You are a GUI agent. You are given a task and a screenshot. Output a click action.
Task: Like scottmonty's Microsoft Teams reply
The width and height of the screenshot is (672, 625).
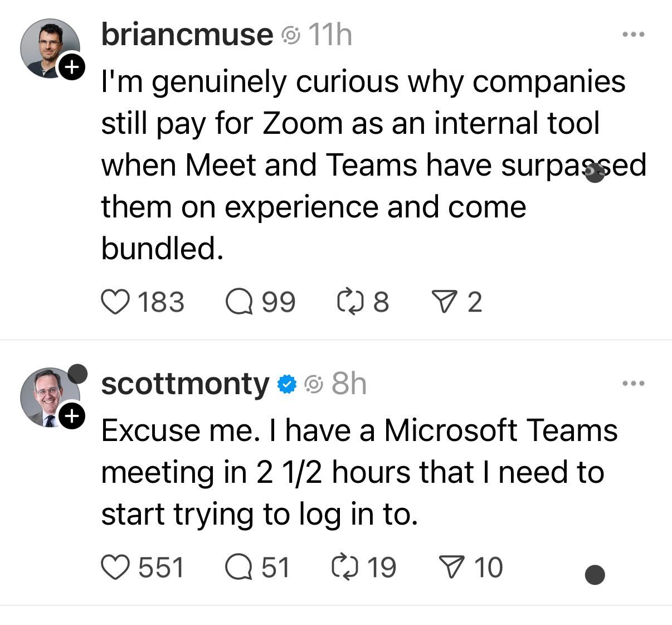coord(115,567)
